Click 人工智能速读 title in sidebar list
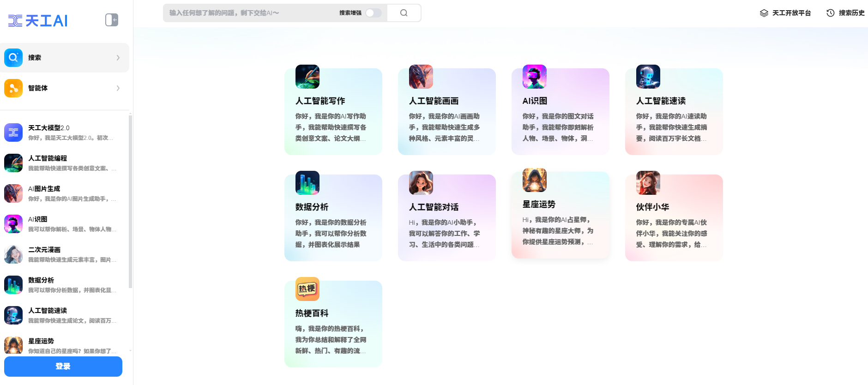Viewport: 868px width, 385px height. (48, 311)
